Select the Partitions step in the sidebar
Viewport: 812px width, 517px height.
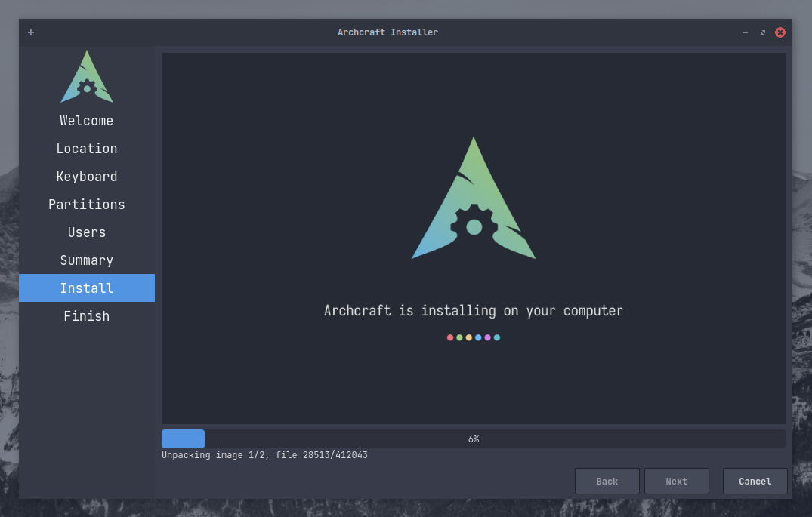pyautogui.click(x=86, y=205)
